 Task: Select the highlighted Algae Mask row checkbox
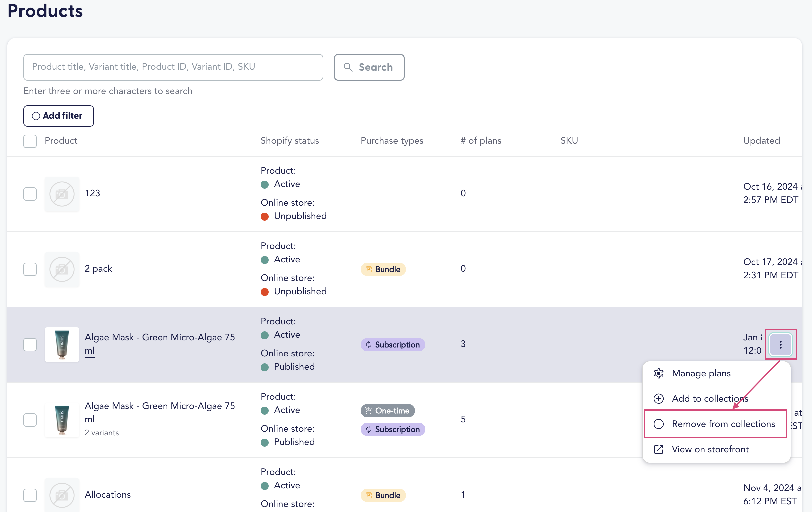tap(30, 344)
